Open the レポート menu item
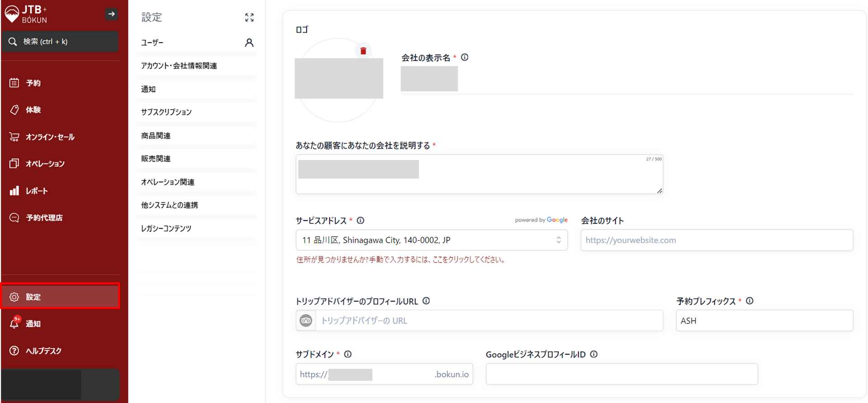This screenshot has width=868, height=403. pos(37,191)
